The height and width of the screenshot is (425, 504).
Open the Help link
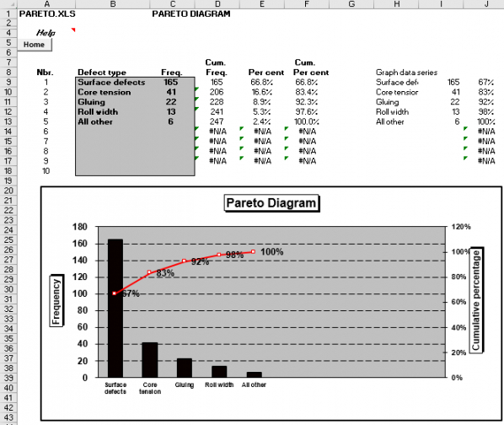click(46, 33)
